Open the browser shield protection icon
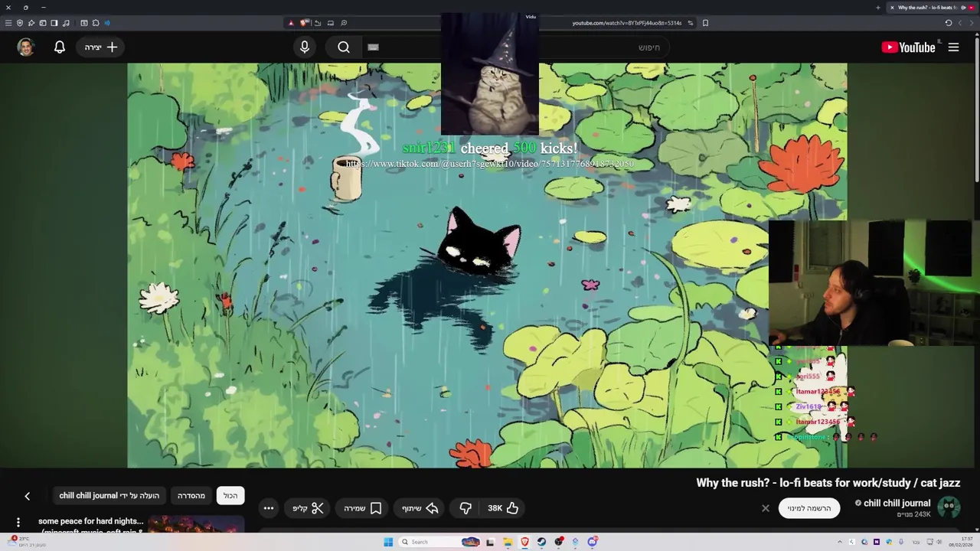980x551 pixels. pos(20,23)
